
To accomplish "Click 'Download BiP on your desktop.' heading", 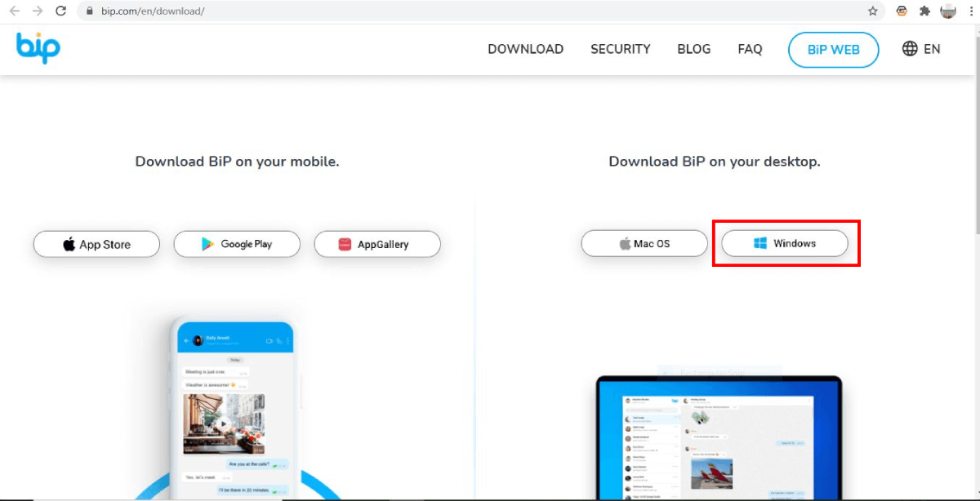I will pos(715,162).
